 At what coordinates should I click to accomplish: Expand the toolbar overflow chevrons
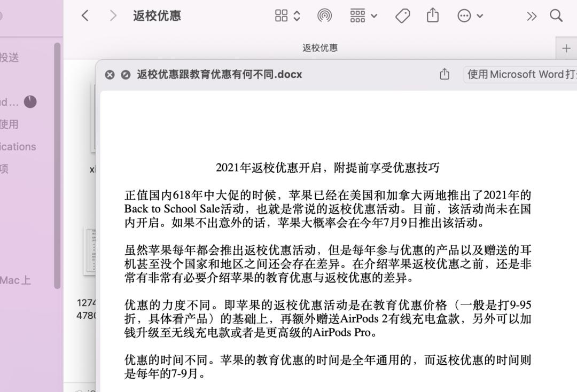(531, 16)
